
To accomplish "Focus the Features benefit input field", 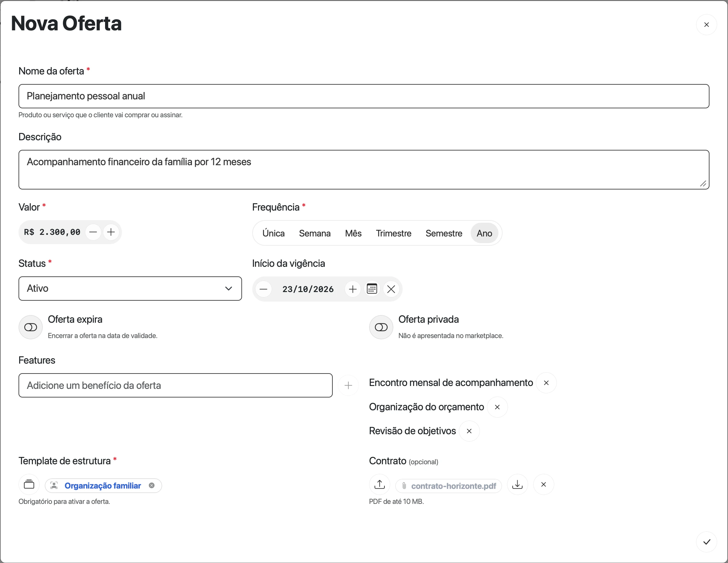I will (x=175, y=385).
